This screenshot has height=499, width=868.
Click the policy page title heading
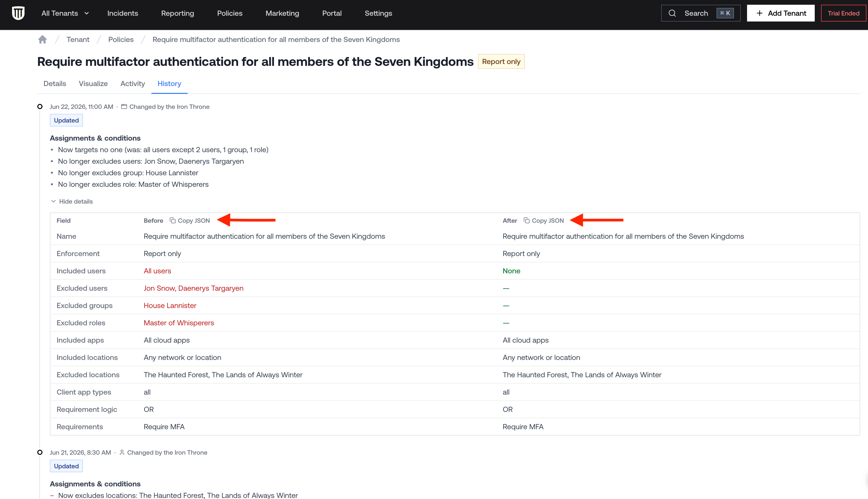pos(255,61)
